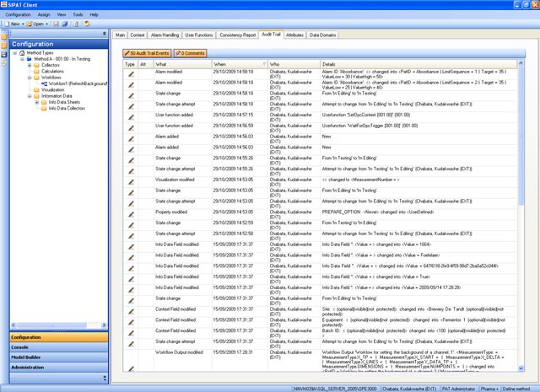
Task: Open the New button dropdown arrow
Action: (24, 24)
